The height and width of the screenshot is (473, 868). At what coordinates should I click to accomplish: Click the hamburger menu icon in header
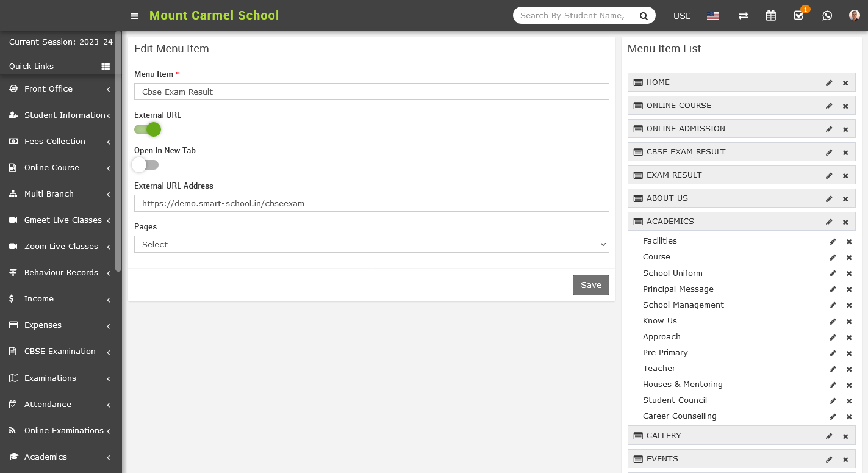(x=135, y=16)
